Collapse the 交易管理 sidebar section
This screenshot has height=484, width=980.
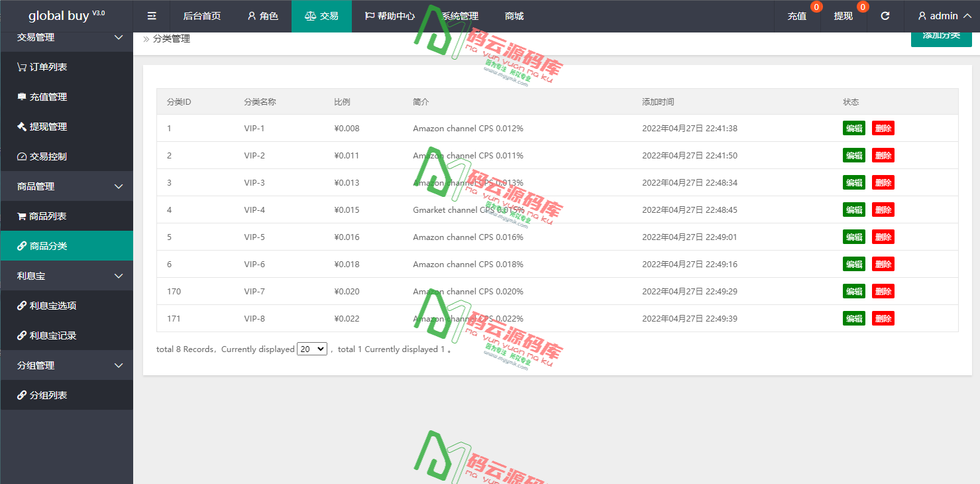pyautogui.click(x=119, y=37)
